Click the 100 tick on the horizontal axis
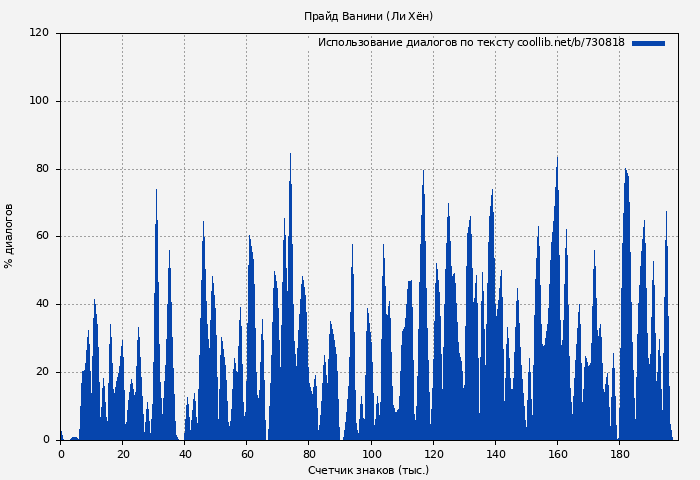The image size is (700, 480). [371, 453]
